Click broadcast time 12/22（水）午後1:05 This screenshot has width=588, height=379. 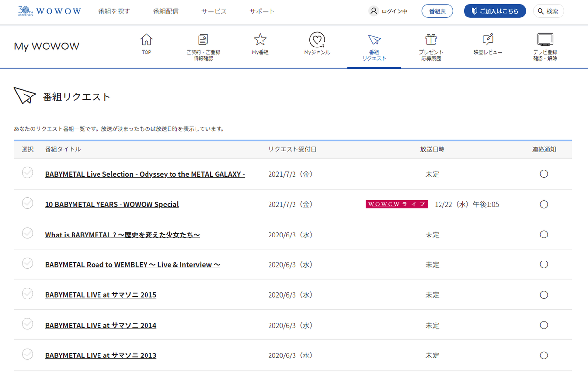467,205
